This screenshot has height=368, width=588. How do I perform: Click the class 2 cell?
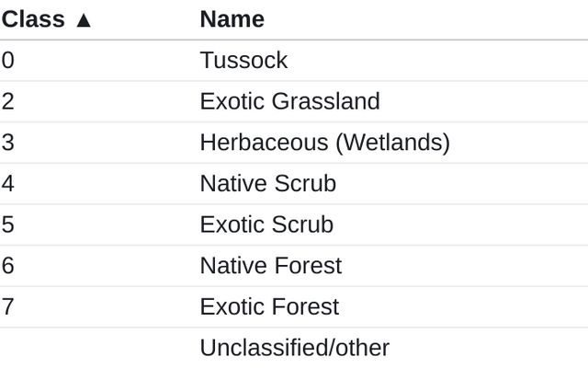click(x=8, y=101)
